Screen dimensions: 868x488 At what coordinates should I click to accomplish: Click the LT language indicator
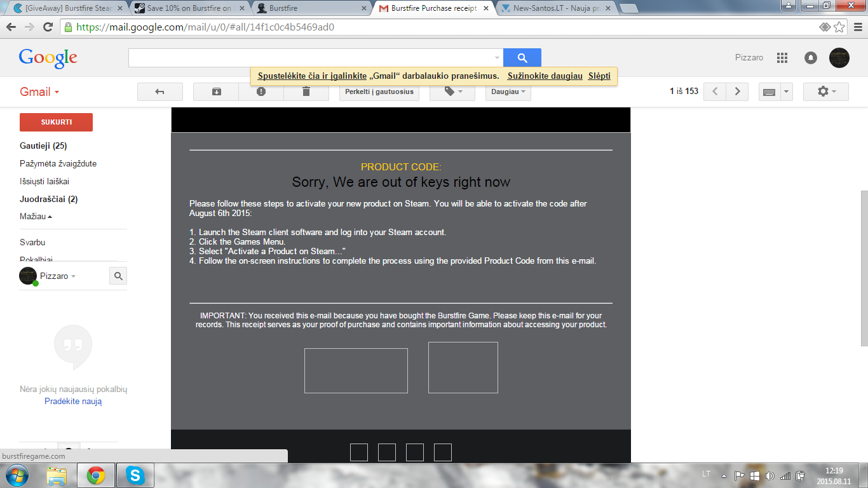pyautogui.click(x=707, y=475)
